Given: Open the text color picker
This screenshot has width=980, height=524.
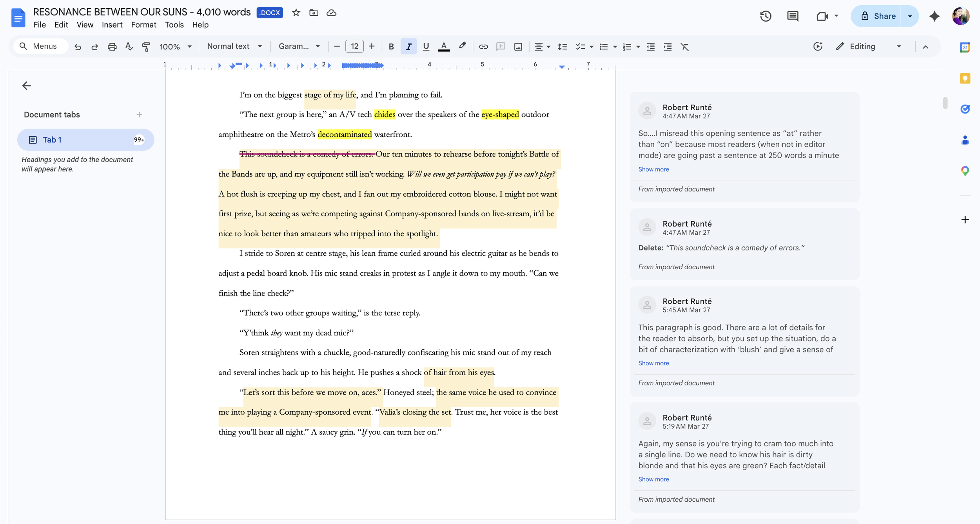Looking at the screenshot, I should coord(444,47).
